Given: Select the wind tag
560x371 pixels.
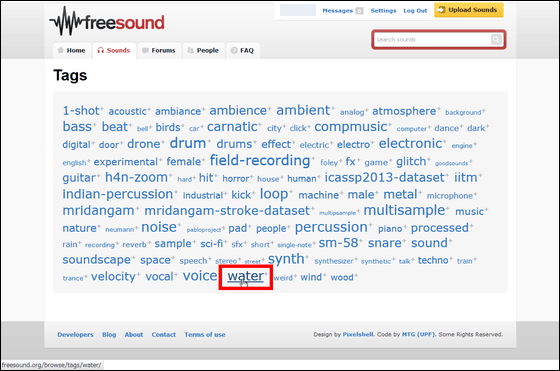Looking at the screenshot, I should point(311,277).
